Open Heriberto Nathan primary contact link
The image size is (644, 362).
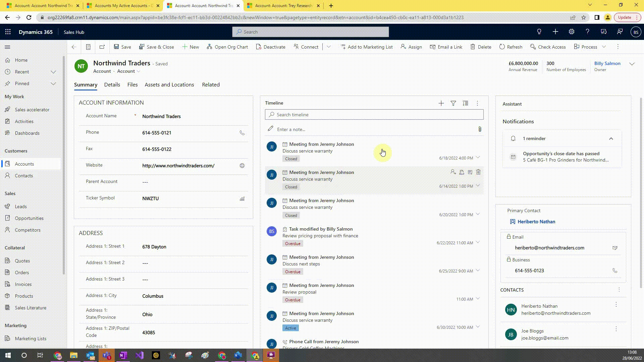[536, 222]
